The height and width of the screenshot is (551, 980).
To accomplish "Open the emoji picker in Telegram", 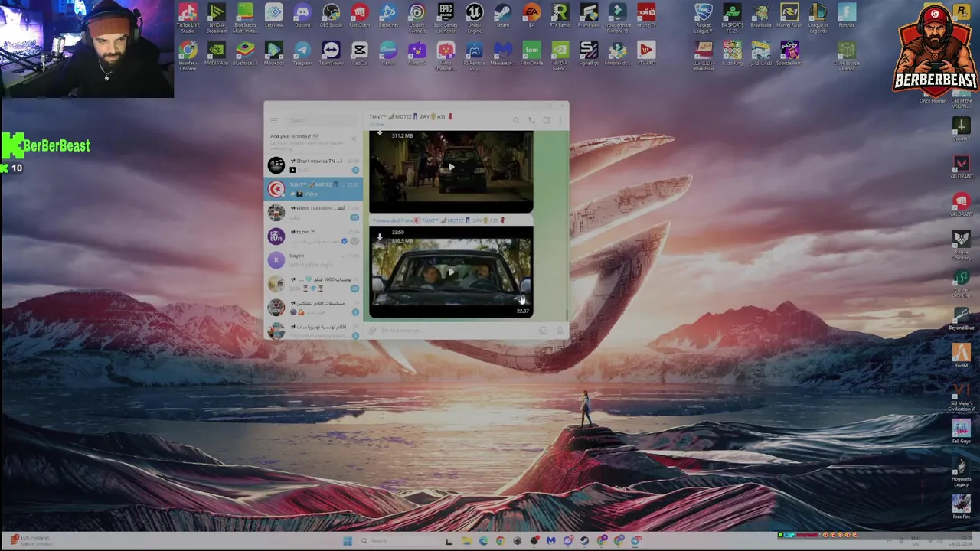I will (543, 331).
